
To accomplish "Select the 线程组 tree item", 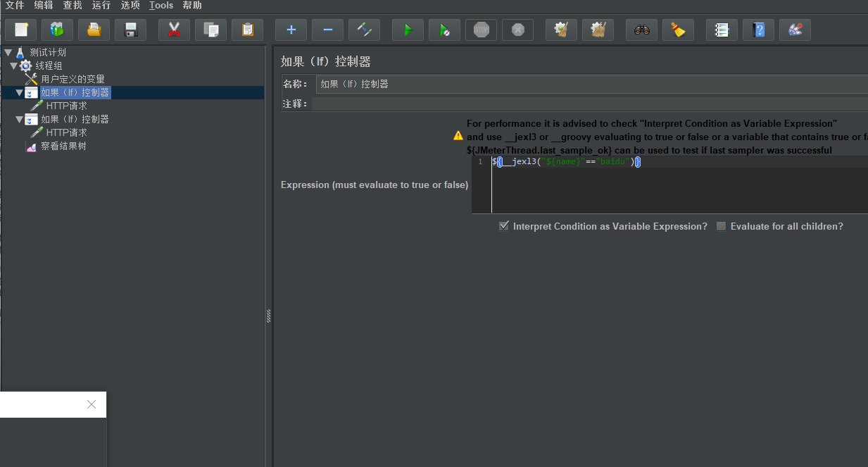I will coord(49,66).
